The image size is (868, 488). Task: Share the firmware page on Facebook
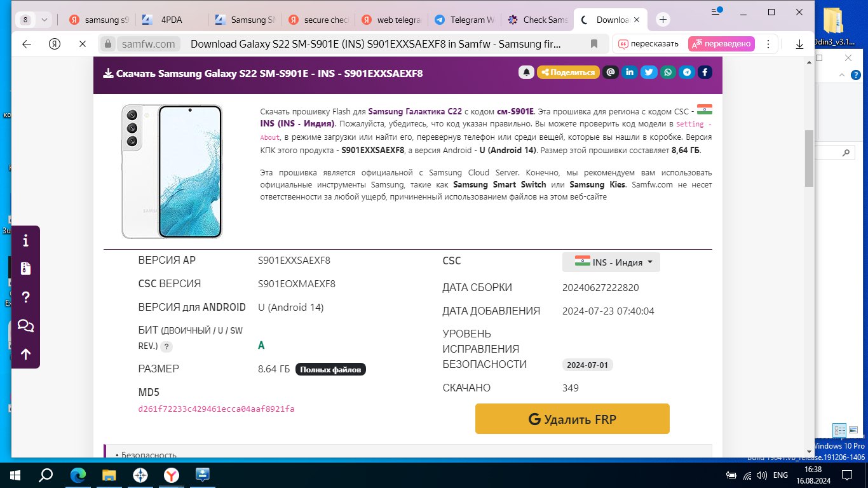tap(705, 72)
